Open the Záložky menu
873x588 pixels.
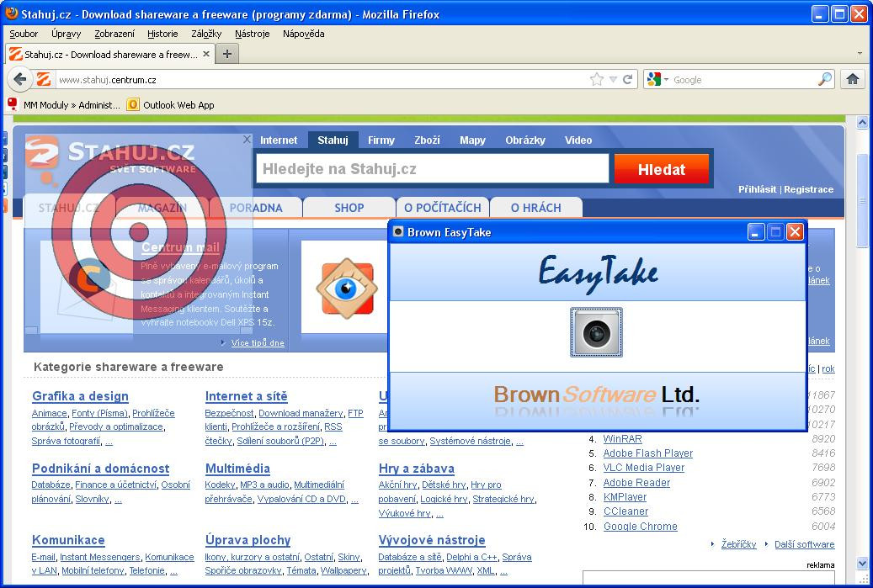[206, 34]
